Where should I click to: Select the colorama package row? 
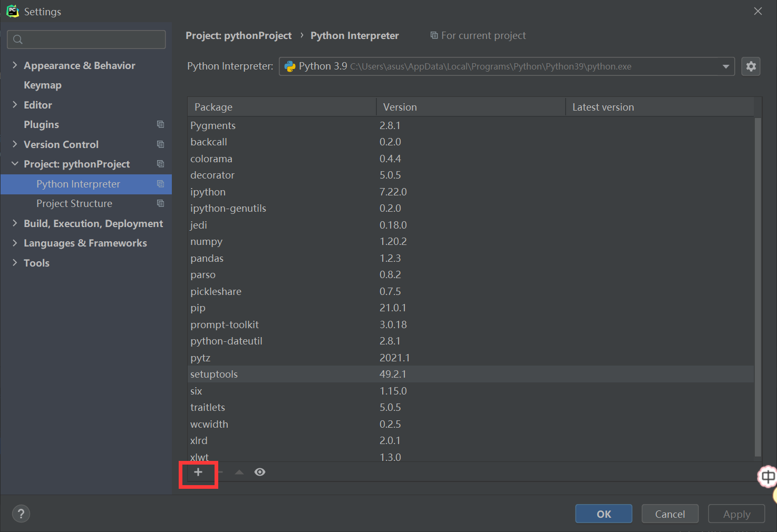[471, 159]
